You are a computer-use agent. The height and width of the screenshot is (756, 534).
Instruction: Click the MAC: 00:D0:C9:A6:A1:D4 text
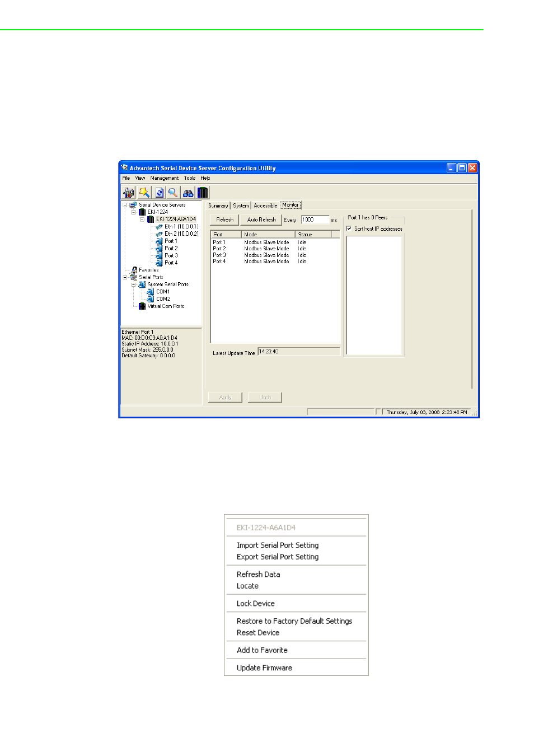point(149,338)
